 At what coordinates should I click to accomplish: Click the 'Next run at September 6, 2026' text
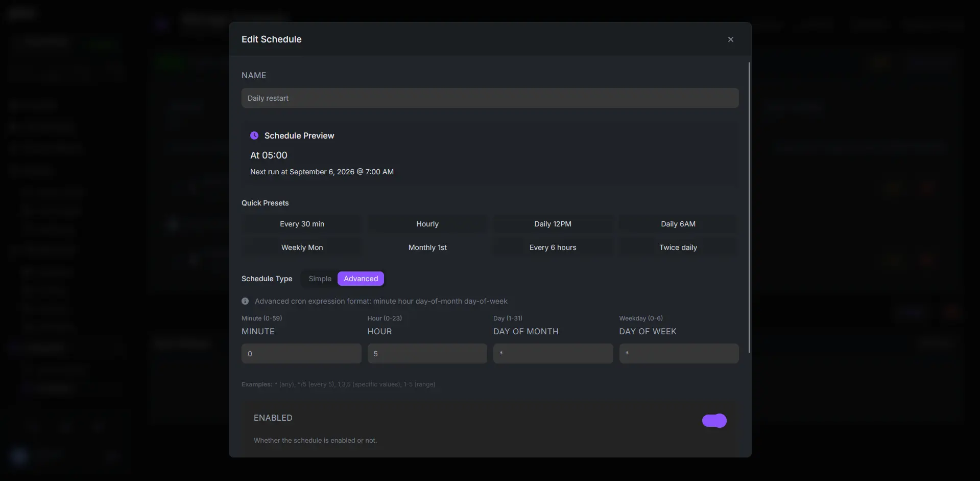click(322, 172)
